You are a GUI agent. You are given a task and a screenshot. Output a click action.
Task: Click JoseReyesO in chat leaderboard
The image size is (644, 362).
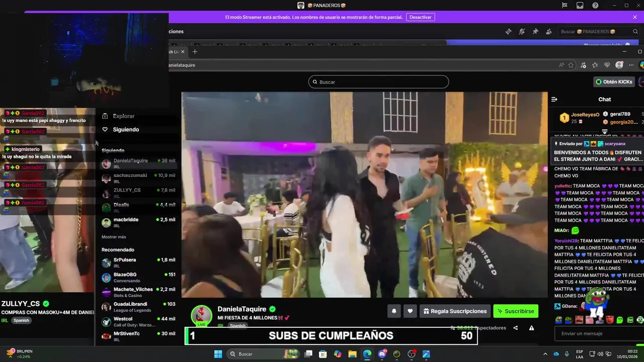[585, 115]
